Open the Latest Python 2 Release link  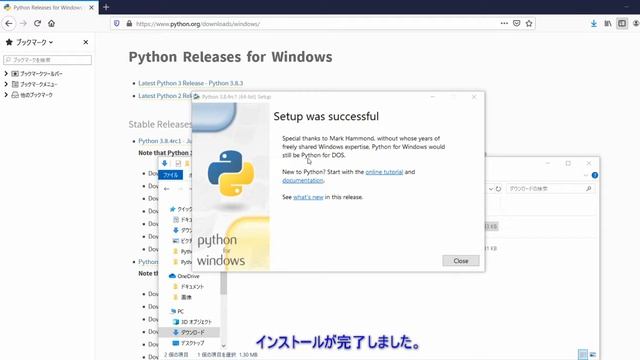[165, 96]
